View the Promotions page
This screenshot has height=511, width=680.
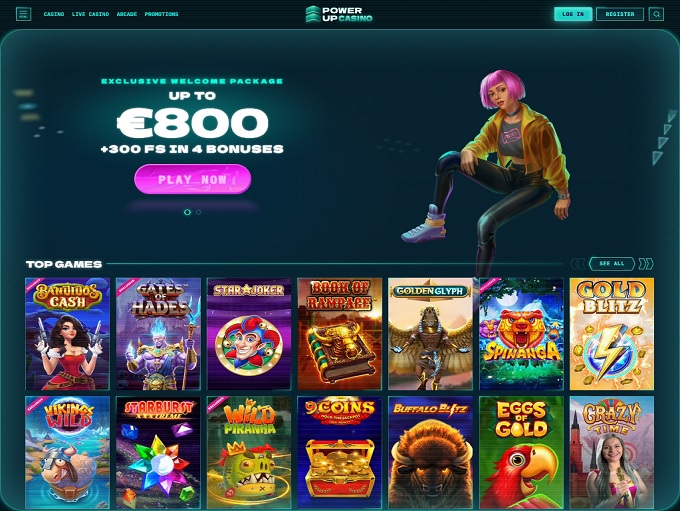[161, 14]
